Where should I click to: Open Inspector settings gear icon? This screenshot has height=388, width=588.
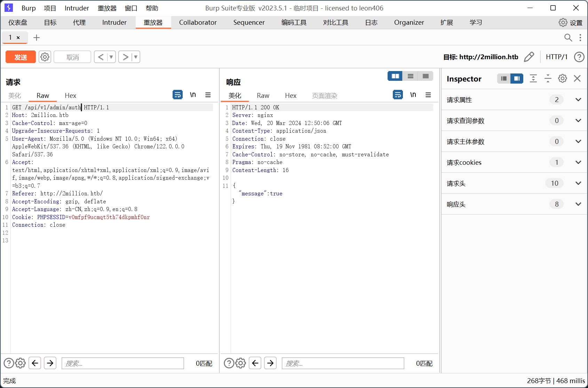[x=562, y=78]
